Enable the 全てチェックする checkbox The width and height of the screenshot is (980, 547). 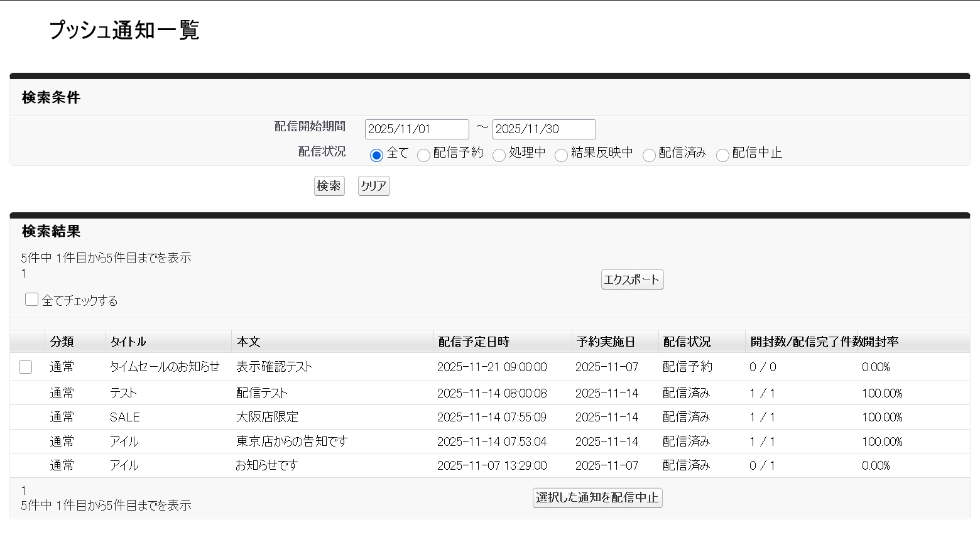[x=31, y=299]
